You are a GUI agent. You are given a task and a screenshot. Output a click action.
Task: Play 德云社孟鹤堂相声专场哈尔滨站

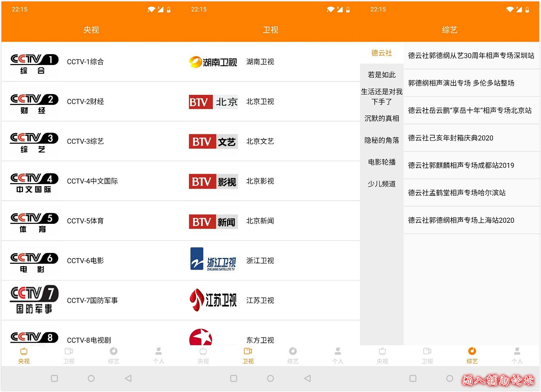[471, 193]
